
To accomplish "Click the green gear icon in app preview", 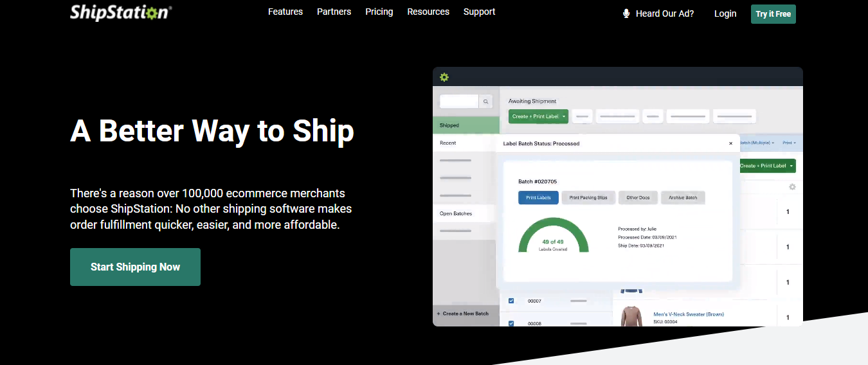I will [444, 77].
